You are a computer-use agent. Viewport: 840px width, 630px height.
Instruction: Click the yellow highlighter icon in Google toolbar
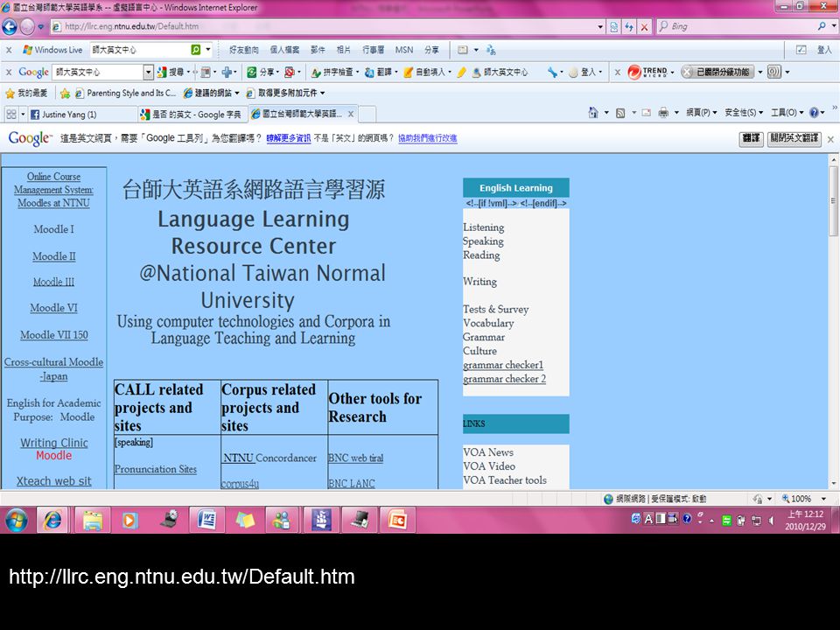click(x=461, y=72)
